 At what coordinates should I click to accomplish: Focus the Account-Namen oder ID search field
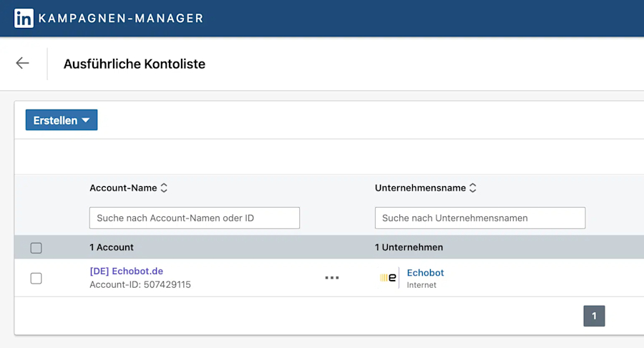pyautogui.click(x=195, y=218)
